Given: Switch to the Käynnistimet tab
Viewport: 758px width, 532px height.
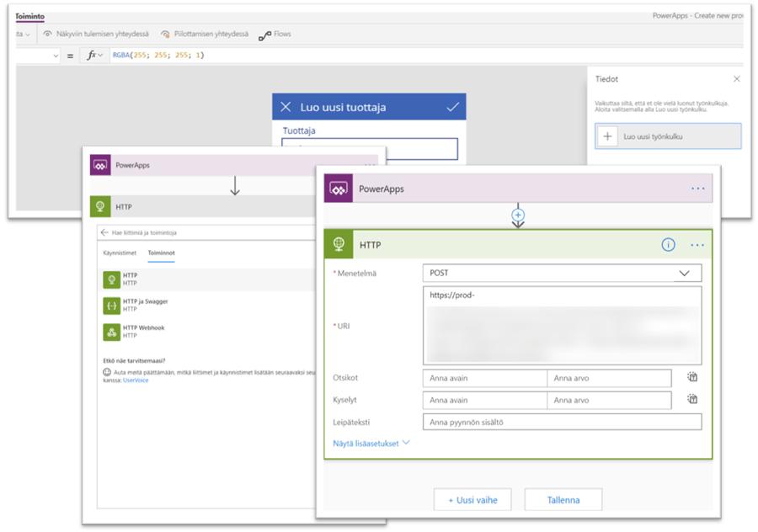Looking at the screenshot, I should [x=120, y=253].
